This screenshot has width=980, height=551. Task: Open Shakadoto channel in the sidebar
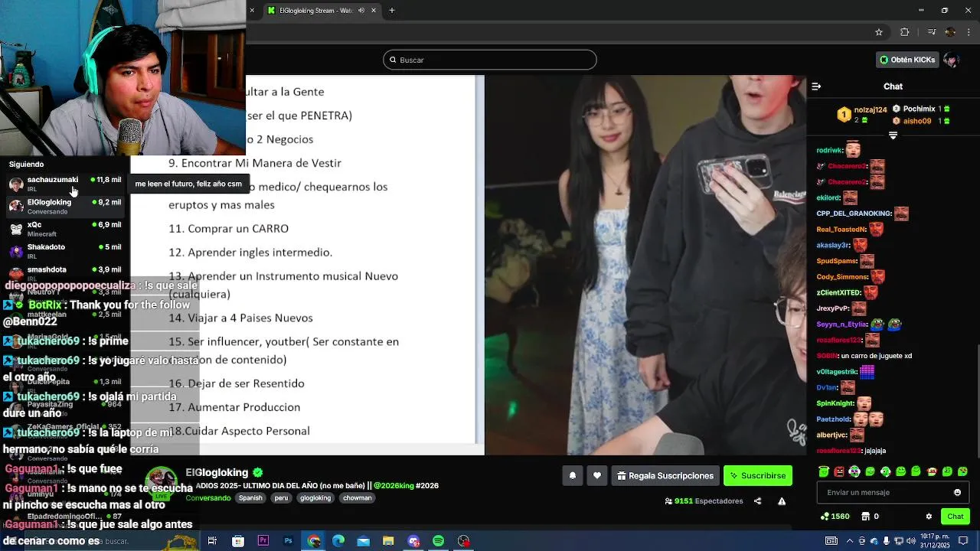65,251
